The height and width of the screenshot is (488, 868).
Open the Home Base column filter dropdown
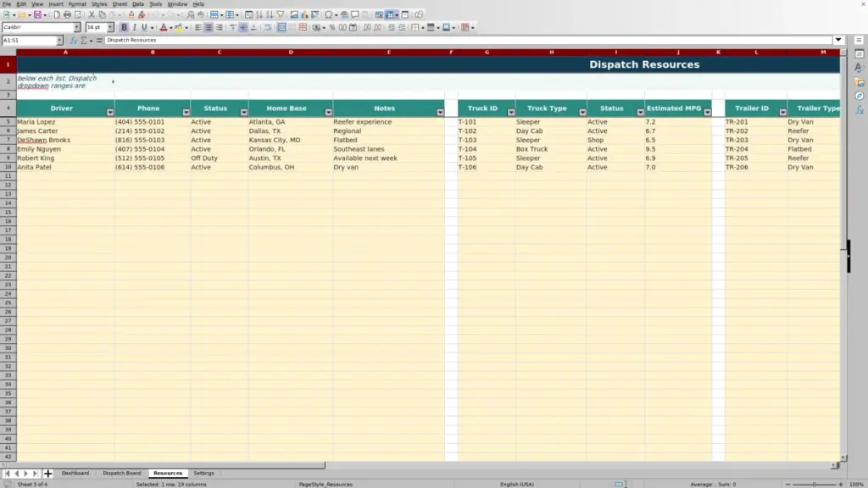tap(328, 113)
